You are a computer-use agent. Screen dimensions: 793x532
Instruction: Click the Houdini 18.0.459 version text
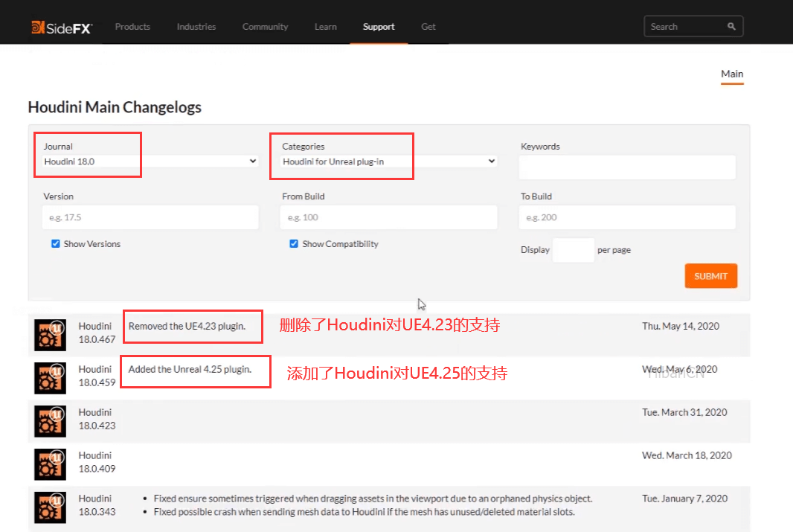97,376
